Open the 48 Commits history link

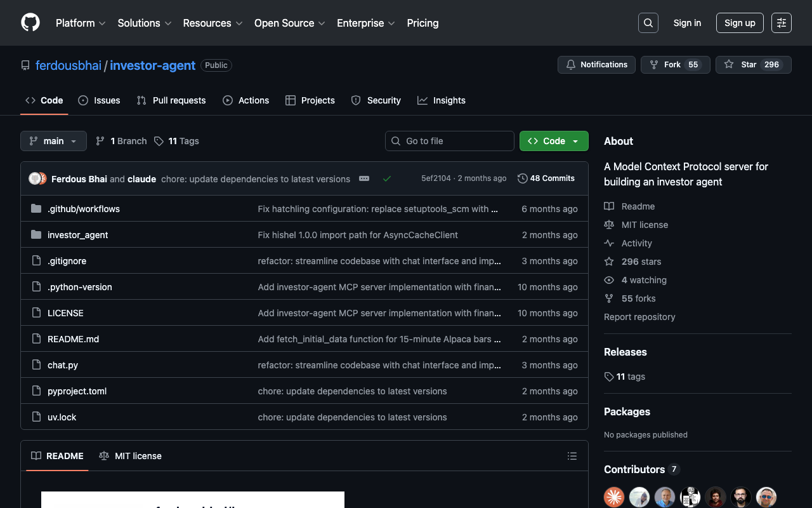[546, 178]
